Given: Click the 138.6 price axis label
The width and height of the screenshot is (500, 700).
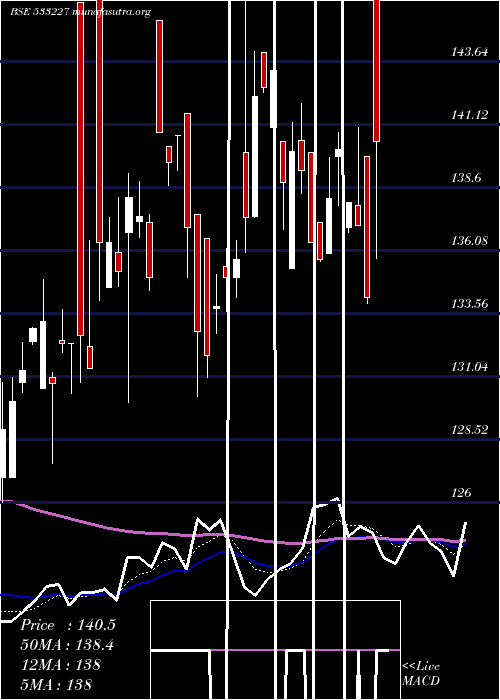Looking at the screenshot, I should [466, 178].
